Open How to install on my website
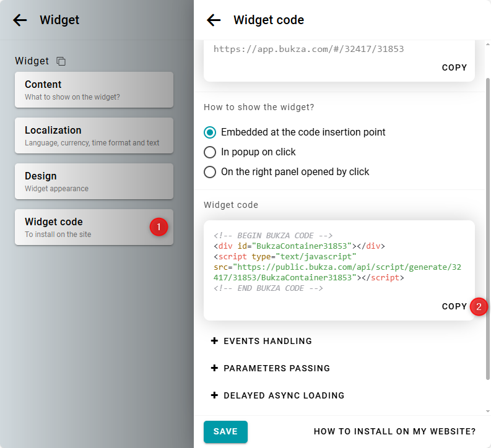This screenshot has height=448, width=491. click(x=394, y=431)
